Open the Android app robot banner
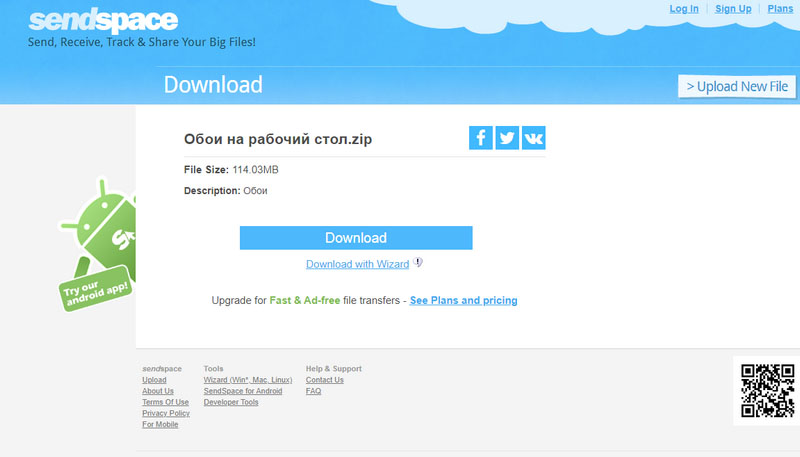Image resolution: width=800 pixels, height=457 pixels. pos(98,245)
